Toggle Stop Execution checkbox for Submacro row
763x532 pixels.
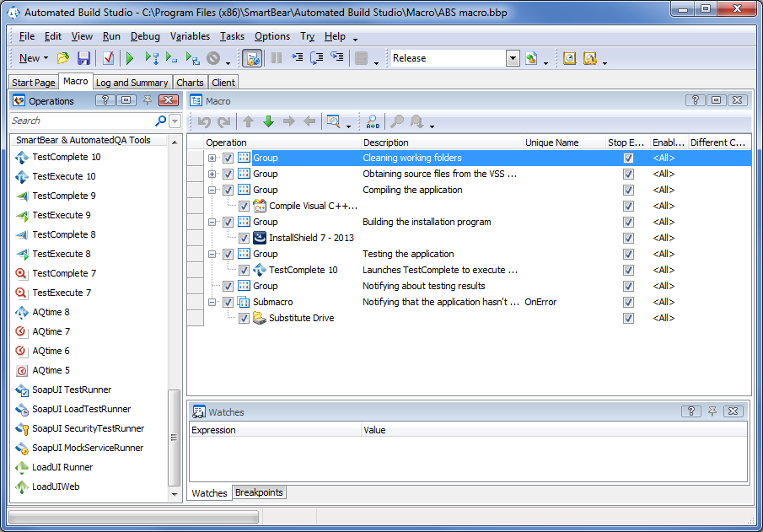tap(628, 303)
